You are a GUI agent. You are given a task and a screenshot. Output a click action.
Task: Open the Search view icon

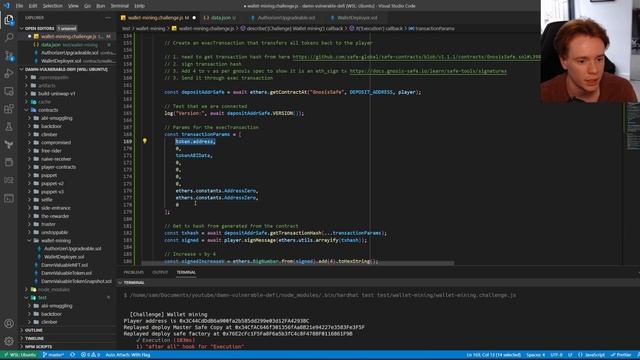point(9,38)
